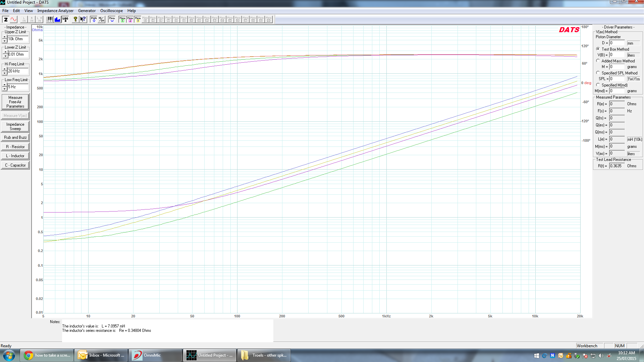
Task: Click the blue stair-step graph toolbar icon
Action: pos(57,19)
